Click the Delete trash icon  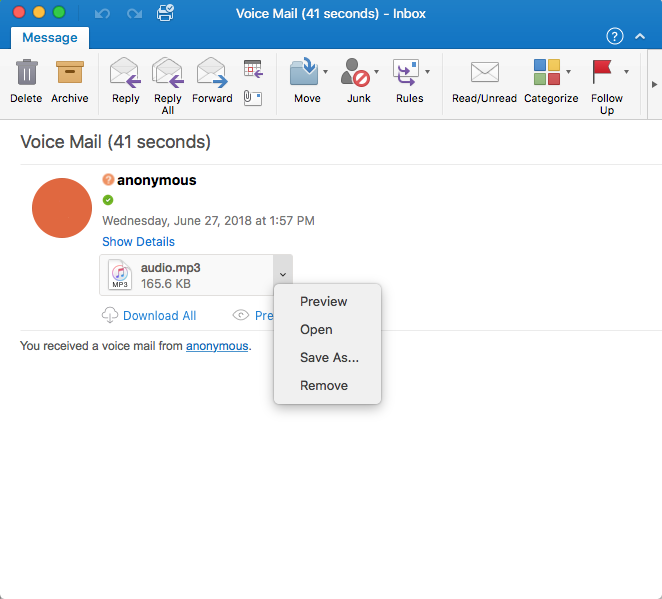click(26, 75)
